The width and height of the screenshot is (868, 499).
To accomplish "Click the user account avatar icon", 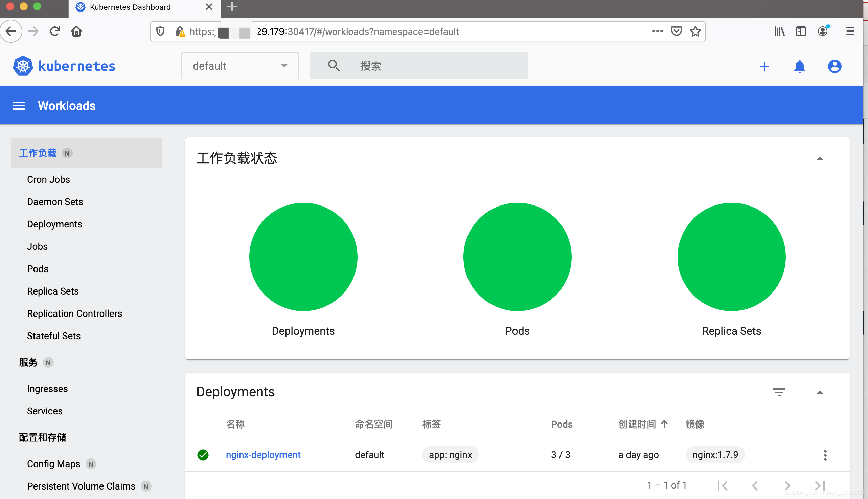I will click(x=834, y=66).
